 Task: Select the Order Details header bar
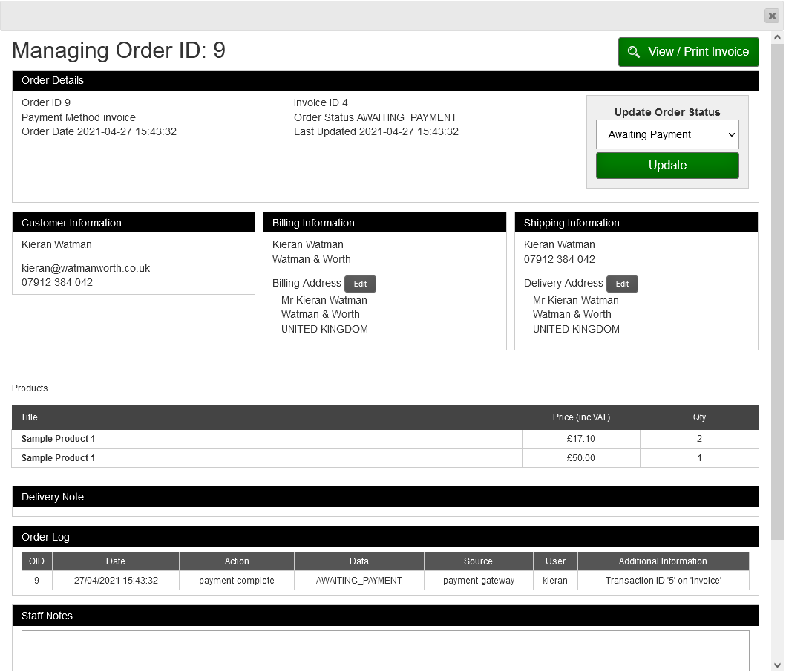pyautogui.click(x=53, y=80)
